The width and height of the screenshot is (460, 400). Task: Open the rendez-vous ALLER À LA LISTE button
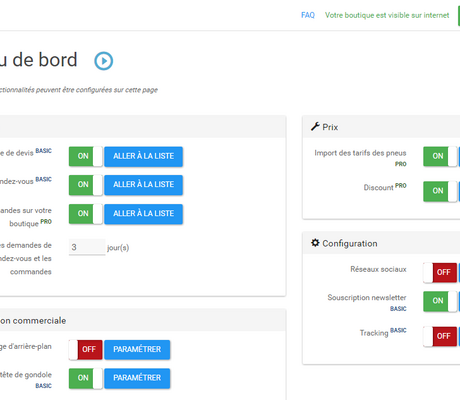coord(143,185)
